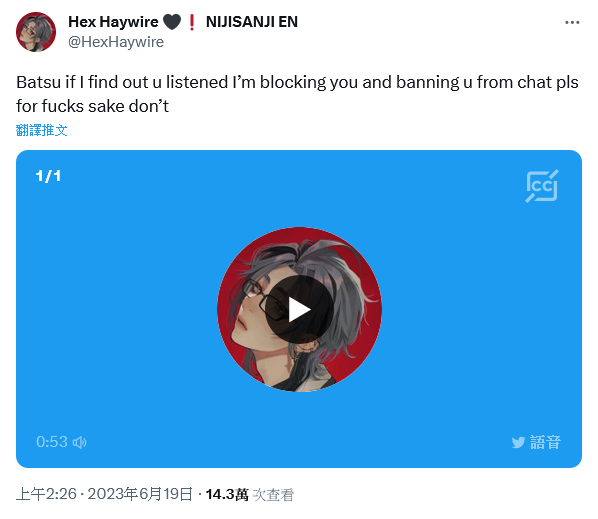Image resolution: width=598 pixels, height=519 pixels.
Task: Click the tweet text starting with Batsu
Action: tap(297, 94)
